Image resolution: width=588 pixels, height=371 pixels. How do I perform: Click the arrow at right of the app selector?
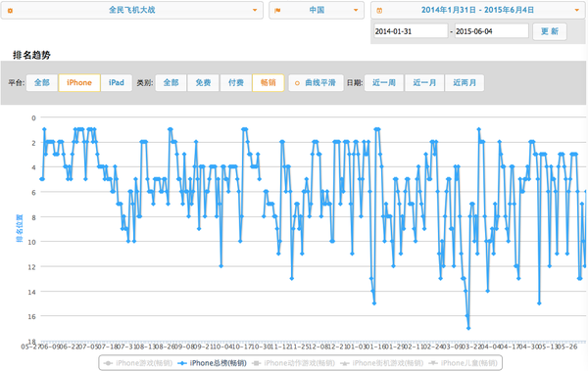pyautogui.click(x=255, y=10)
